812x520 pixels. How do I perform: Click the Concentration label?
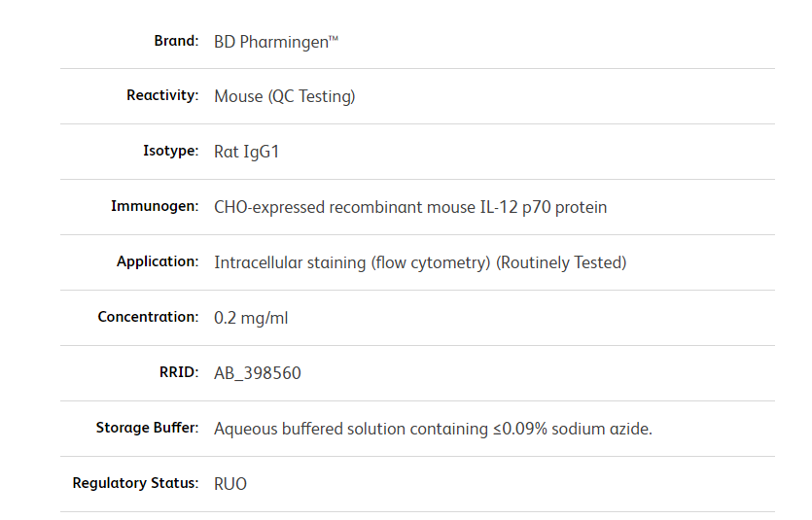(148, 317)
